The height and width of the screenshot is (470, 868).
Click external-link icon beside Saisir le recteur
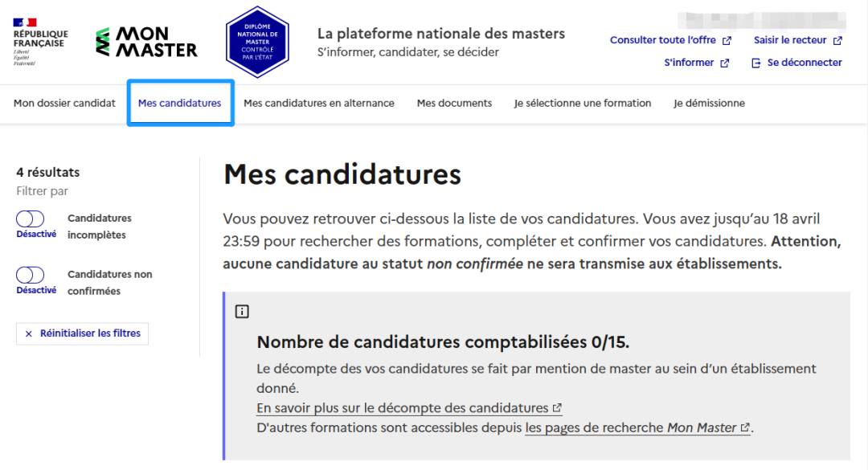pos(837,40)
